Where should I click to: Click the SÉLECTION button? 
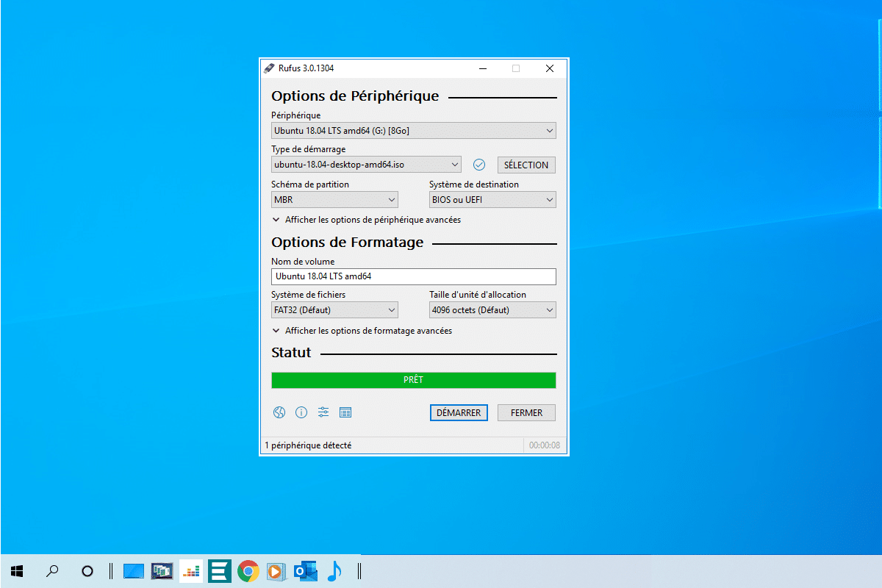526,165
